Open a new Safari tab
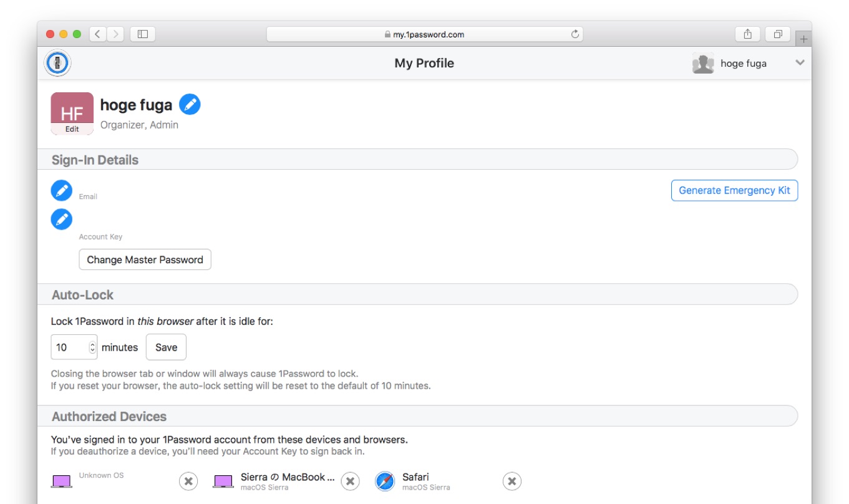 (x=803, y=39)
